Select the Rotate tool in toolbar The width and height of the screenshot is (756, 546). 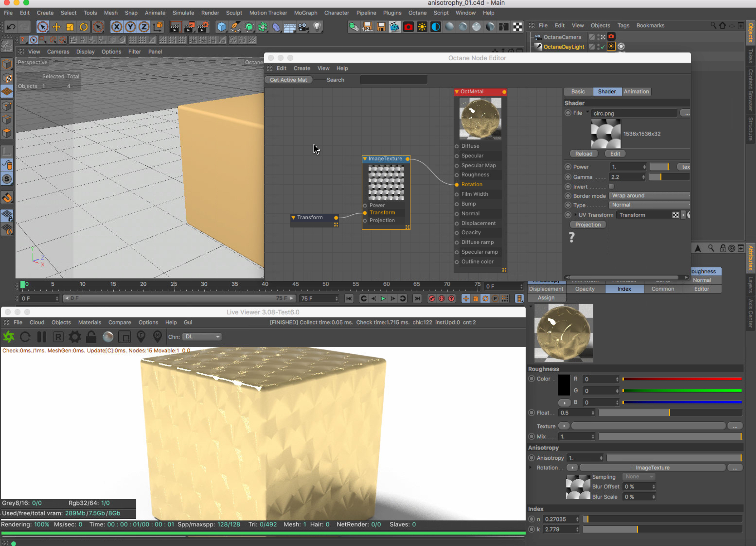click(x=84, y=27)
